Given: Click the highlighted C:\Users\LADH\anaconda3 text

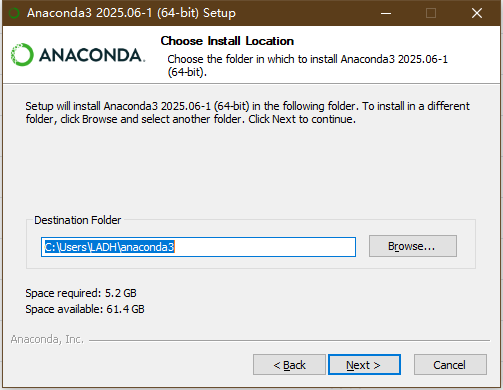Looking at the screenshot, I should (109, 247).
